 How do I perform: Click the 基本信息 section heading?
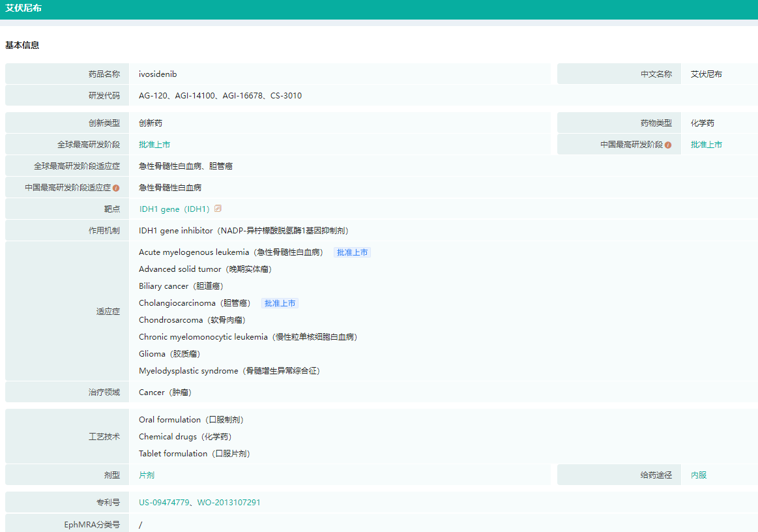click(x=22, y=46)
